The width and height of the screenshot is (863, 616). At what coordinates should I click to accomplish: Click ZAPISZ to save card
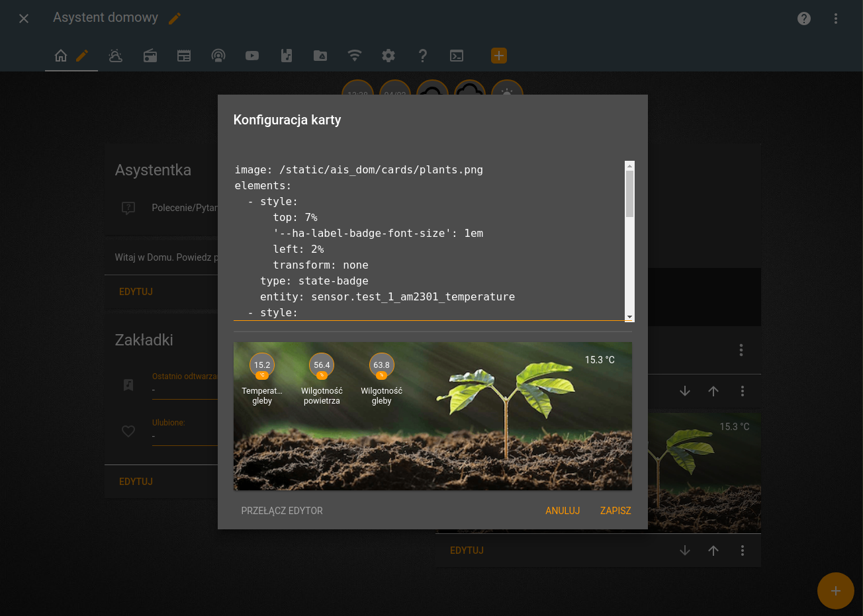[x=615, y=511]
